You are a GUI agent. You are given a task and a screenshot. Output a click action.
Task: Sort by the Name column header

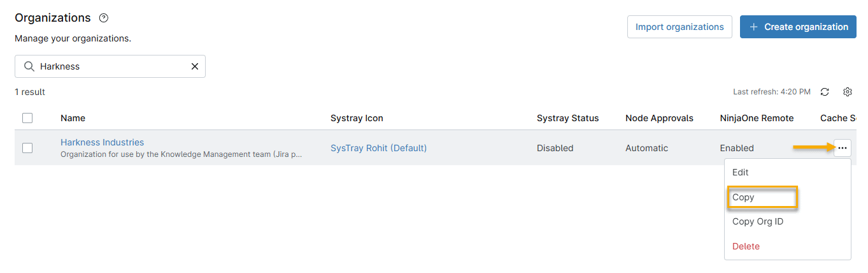point(73,118)
